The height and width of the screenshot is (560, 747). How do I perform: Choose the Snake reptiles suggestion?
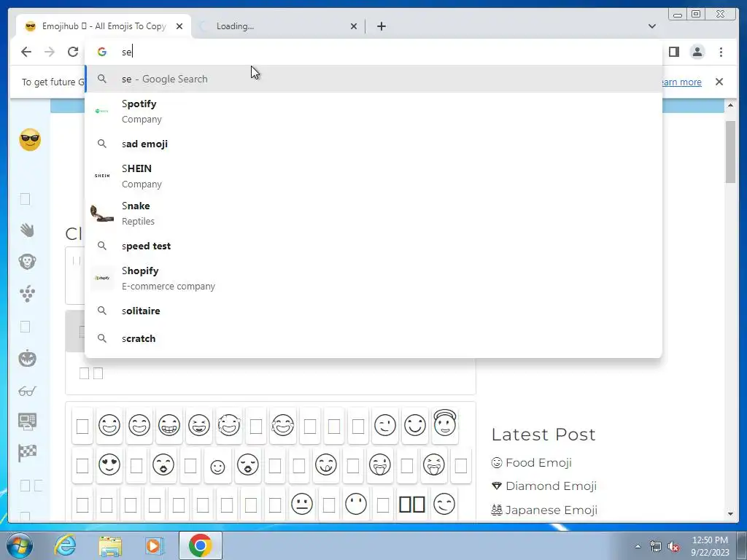[373, 214]
